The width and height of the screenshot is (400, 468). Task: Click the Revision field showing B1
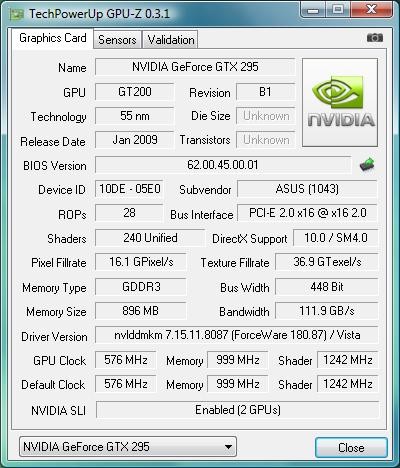(x=266, y=92)
